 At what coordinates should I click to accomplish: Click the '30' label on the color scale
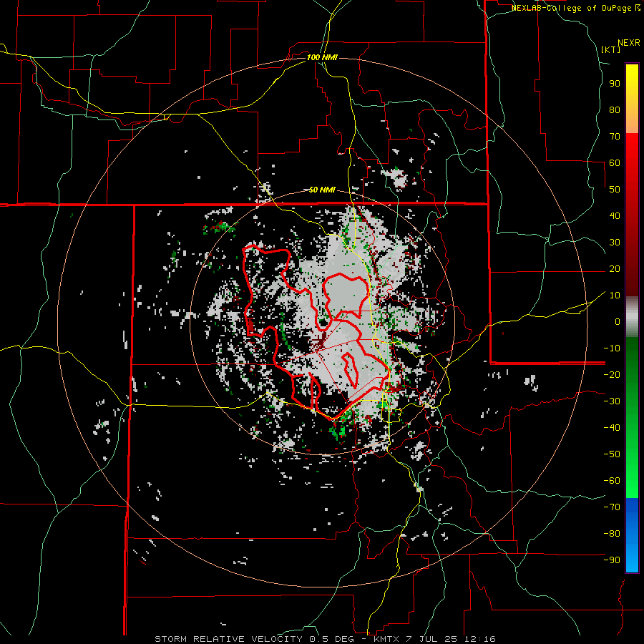(615, 243)
